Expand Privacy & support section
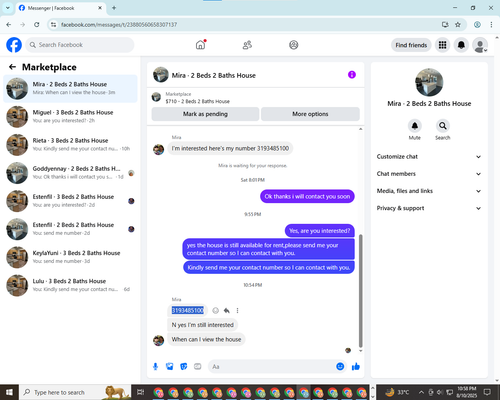Image resolution: width=500 pixels, height=400 pixels. pos(429,208)
